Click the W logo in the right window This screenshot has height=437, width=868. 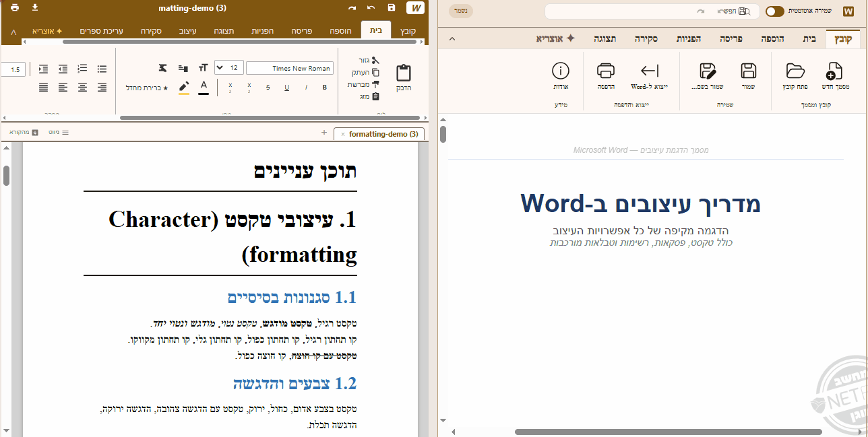(848, 11)
